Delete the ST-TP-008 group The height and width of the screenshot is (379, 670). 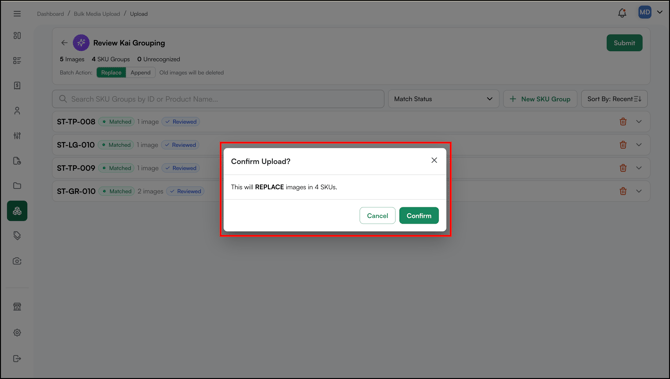pos(623,122)
